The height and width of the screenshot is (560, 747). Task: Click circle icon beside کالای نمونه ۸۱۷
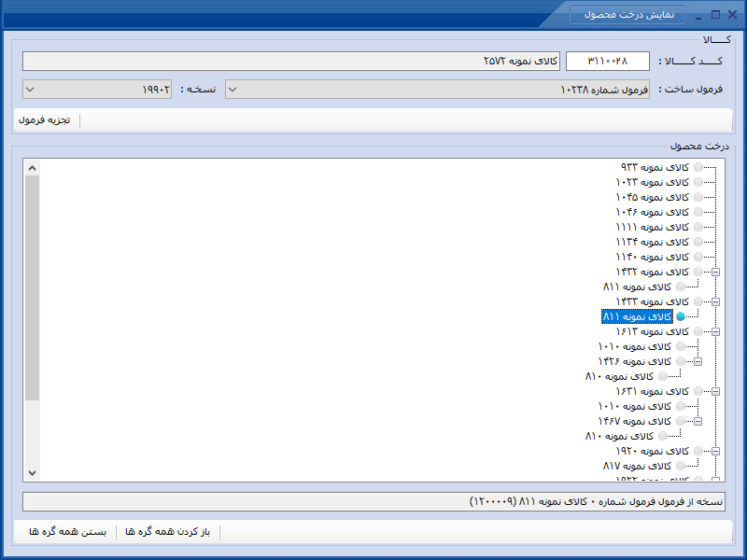coord(681,466)
